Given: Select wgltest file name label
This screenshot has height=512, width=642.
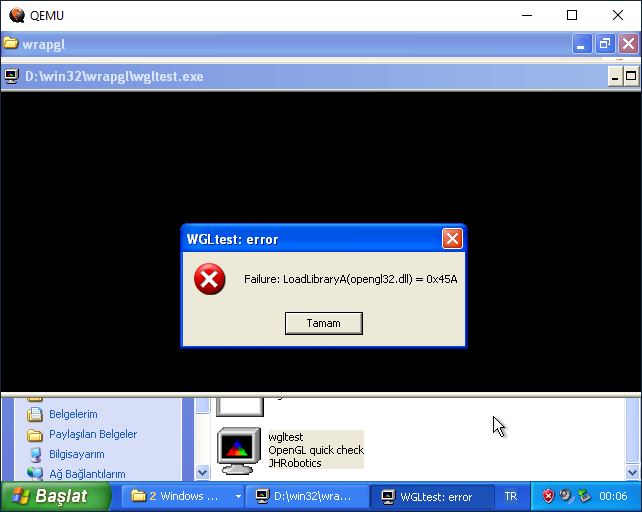Looking at the screenshot, I should 286,437.
